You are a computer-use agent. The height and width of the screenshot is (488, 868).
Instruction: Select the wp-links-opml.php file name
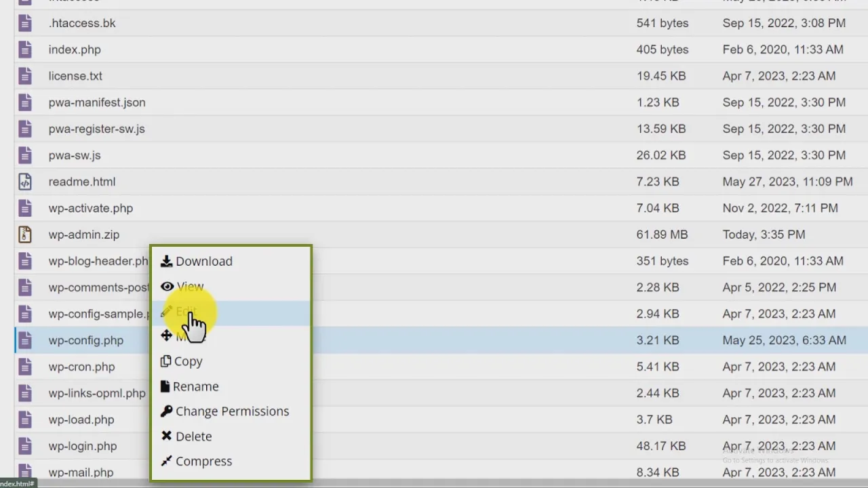click(97, 393)
